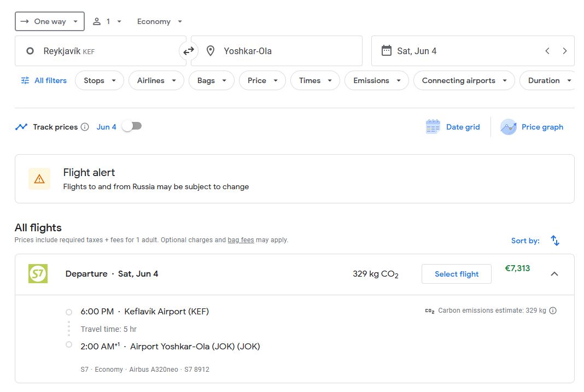
Task: Click the Yoshkar-Ola destination field
Action: [277, 51]
